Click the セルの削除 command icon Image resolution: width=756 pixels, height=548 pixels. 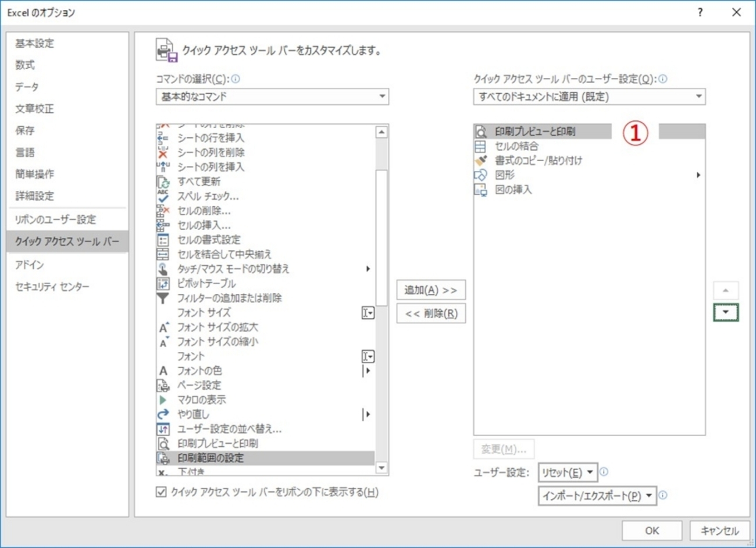point(163,211)
